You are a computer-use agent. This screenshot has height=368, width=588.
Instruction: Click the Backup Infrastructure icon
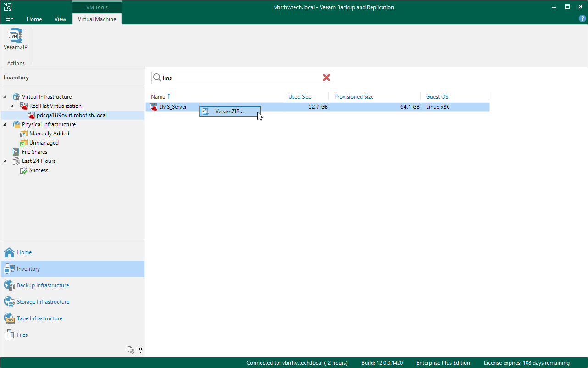click(x=9, y=285)
